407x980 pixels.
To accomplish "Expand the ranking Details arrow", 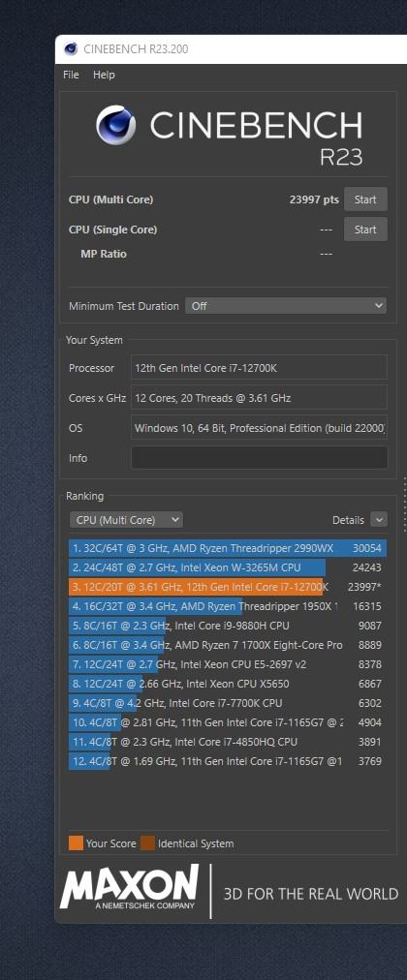I will [x=378, y=519].
